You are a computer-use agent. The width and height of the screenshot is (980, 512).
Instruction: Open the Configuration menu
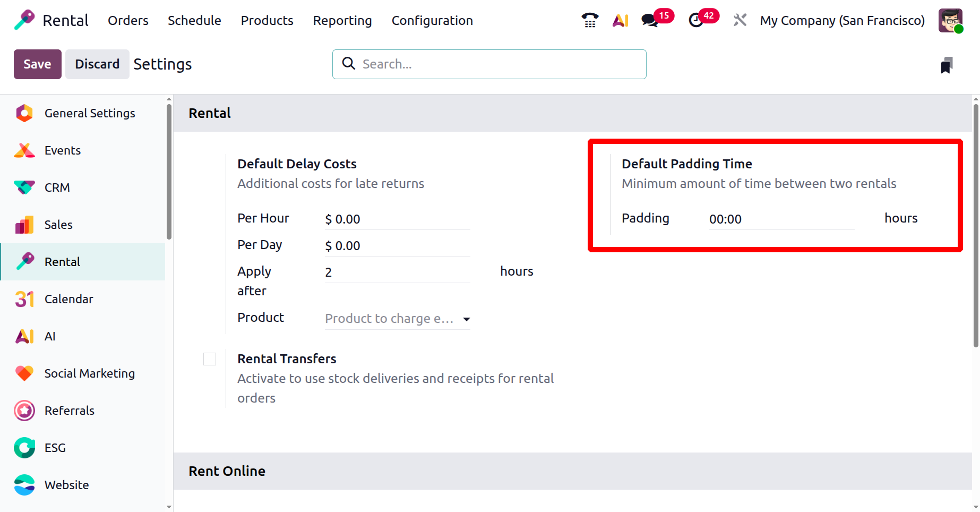click(x=432, y=20)
